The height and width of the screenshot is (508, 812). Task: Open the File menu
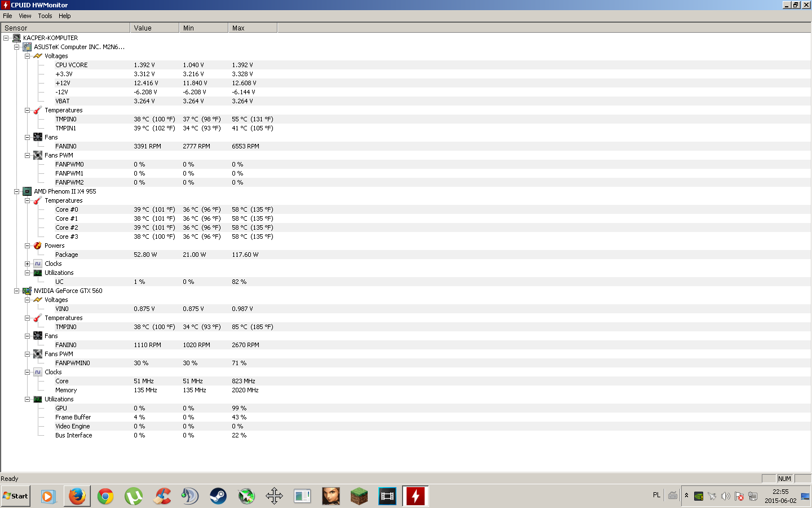[7, 16]
